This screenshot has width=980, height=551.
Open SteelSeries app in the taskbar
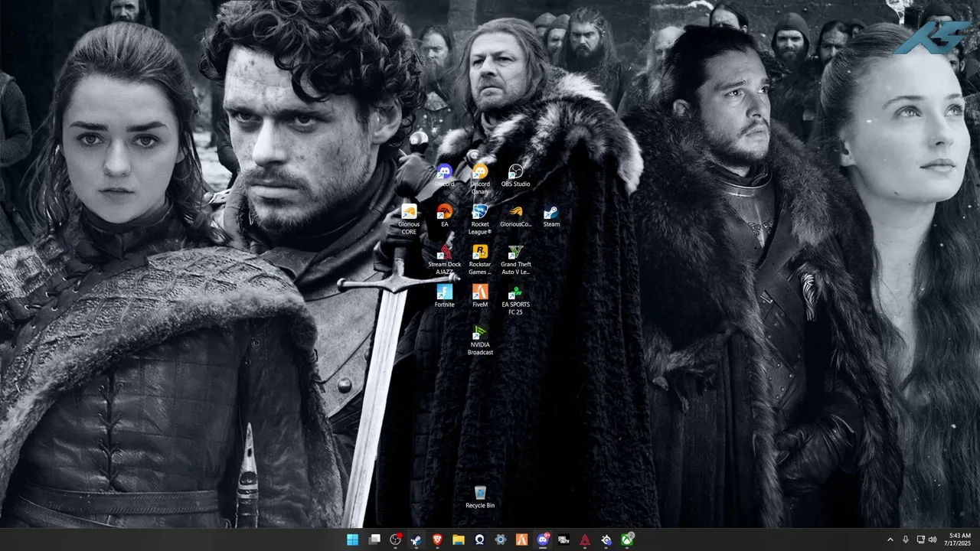tap(606, 540)
